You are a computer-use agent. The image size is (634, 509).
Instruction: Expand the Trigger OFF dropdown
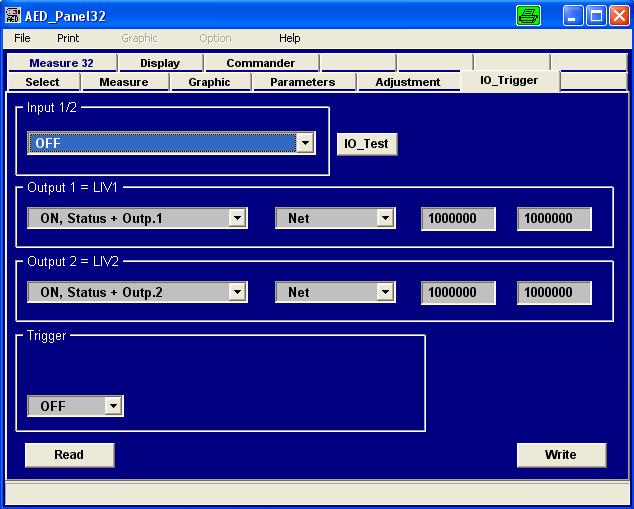click(113, 406)
